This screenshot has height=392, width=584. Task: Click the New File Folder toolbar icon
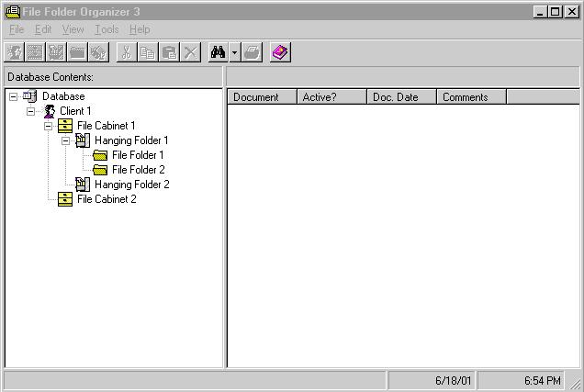77,52
